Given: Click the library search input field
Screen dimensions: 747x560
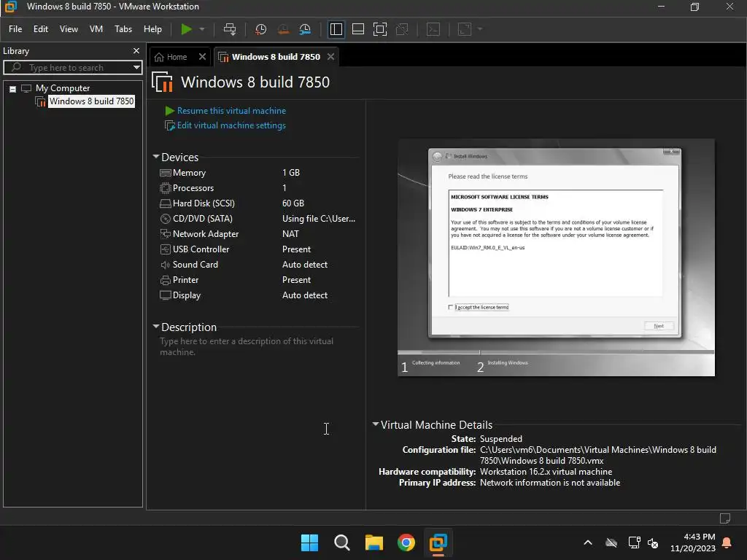Looking at the screenshot, I should tap(72, 68).
